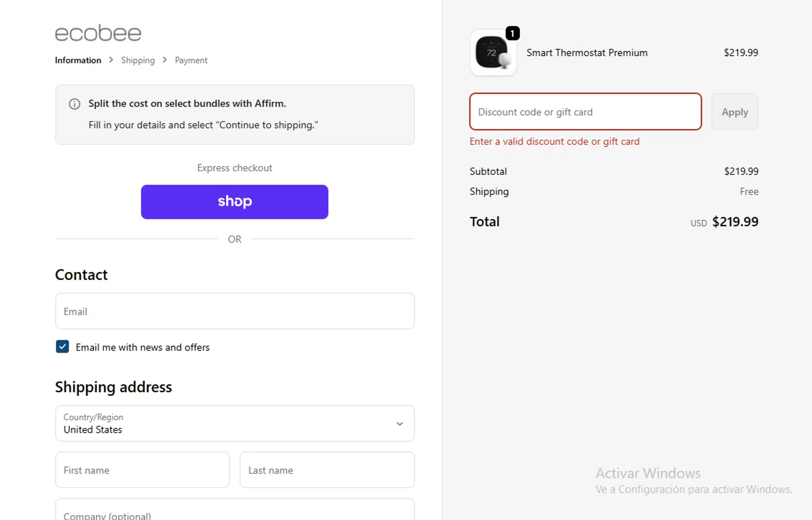Click the ecobee logo

pyautogui.click(x=98, y=34)
